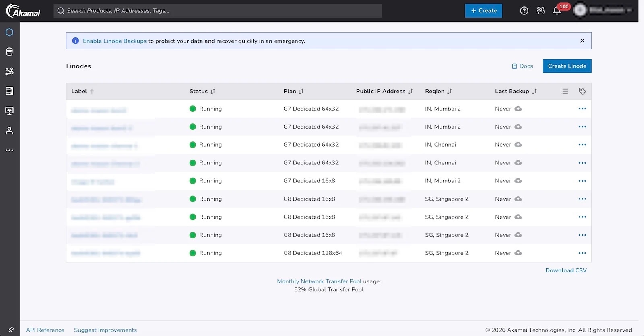Open the user profile dropdown menu

click(603, 10)
